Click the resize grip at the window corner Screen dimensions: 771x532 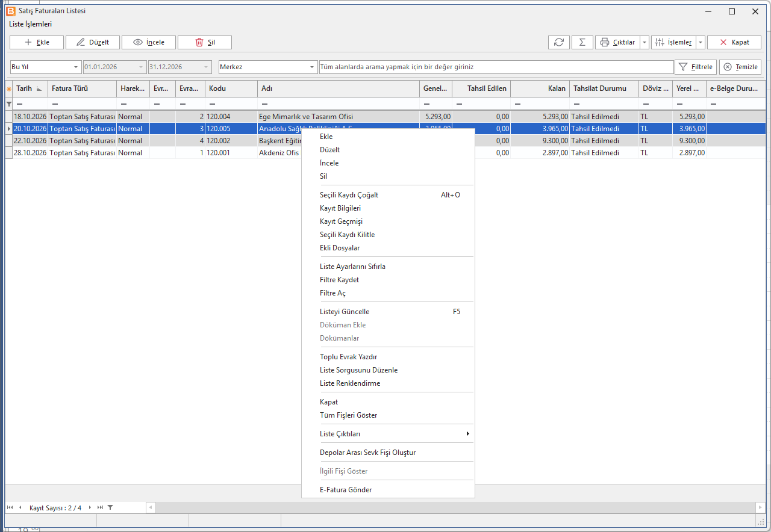click(x=760, y=521)
